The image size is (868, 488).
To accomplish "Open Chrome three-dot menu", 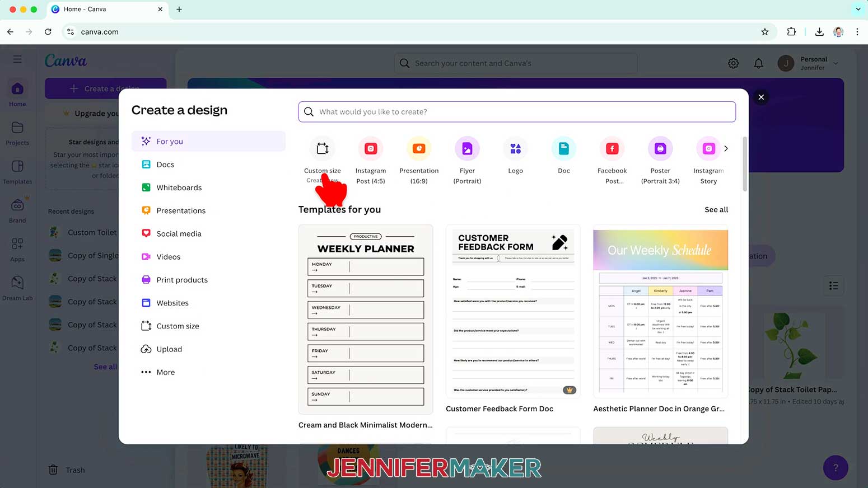I will click(x=857, y=32).
